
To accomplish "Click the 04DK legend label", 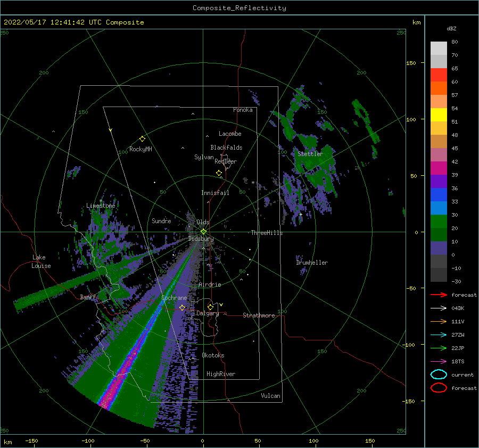I will [458, 308].
